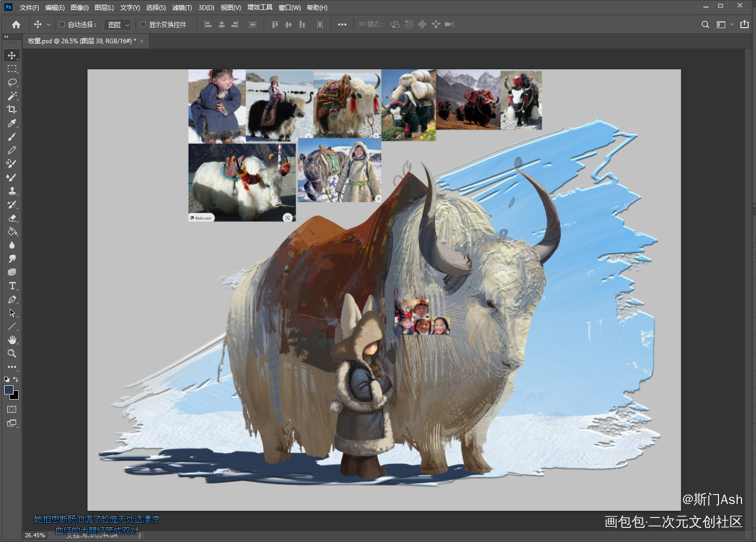The height and width of the screenshot is (542, 756).
Task: Open the 增效工具 menu
Action: (260, 7)
